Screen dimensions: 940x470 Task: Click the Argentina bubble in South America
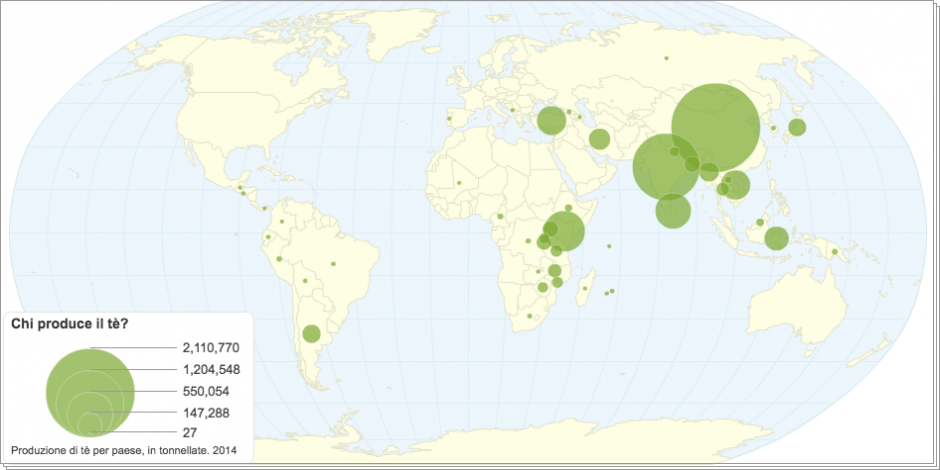(311, 333)
